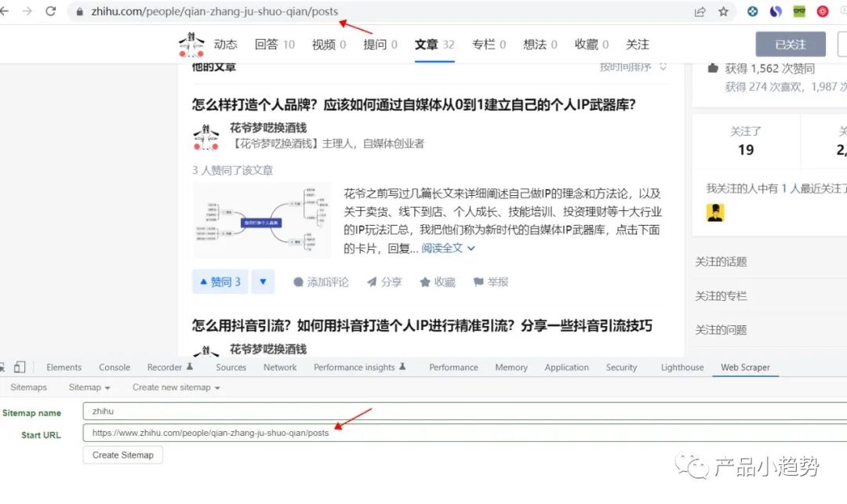The width and height of the screenshot is (847, 504).
Task: Open the Network tab in DevTools
Action: pos(279,367)
